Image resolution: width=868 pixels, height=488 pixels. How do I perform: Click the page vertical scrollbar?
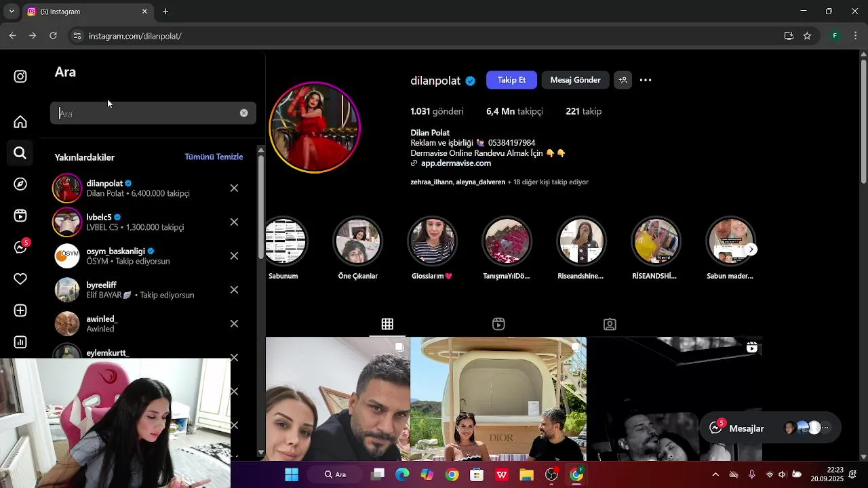click(x=863, y=122)
